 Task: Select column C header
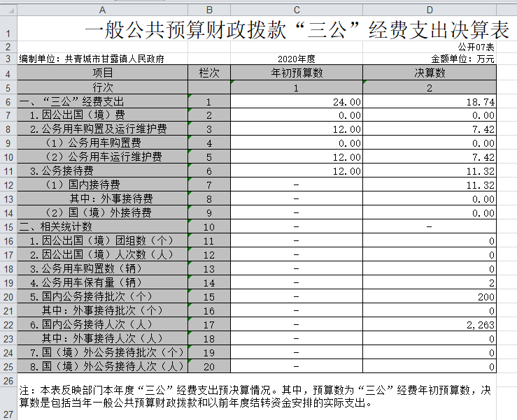(296, 9)
